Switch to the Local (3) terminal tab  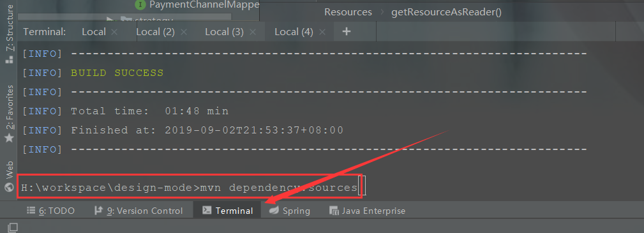click(224, 32)
